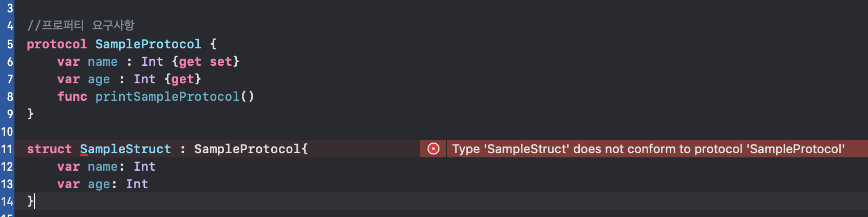868x217 pixels.
Task: Click line number 5 in gutter
Action: click(x=10, y=44)
